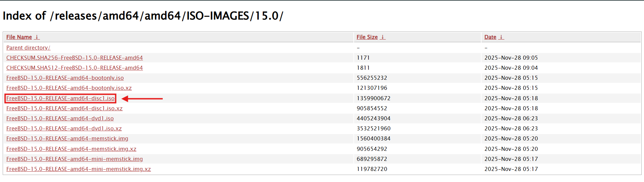Sort listing by File Name header
Image resolution: width=644 pixels, height=182 pixels.
(19, 37)
